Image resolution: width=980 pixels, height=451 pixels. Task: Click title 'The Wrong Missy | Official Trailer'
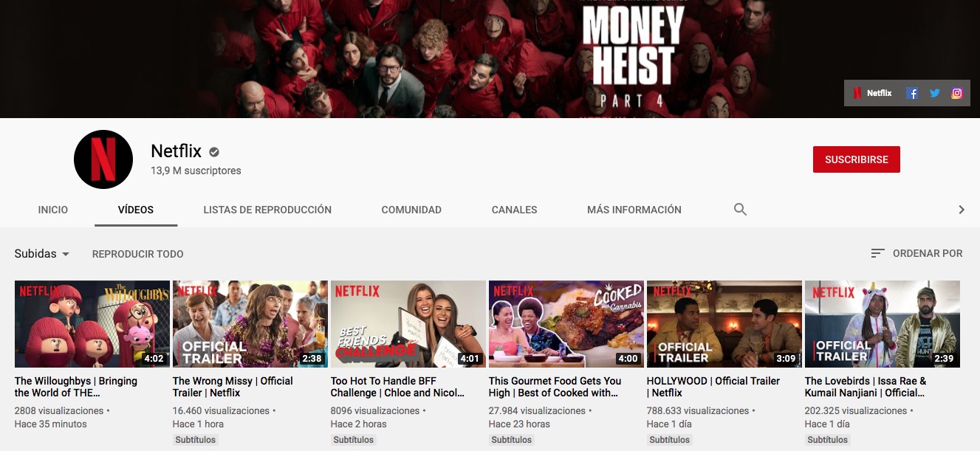pos(233,387)
